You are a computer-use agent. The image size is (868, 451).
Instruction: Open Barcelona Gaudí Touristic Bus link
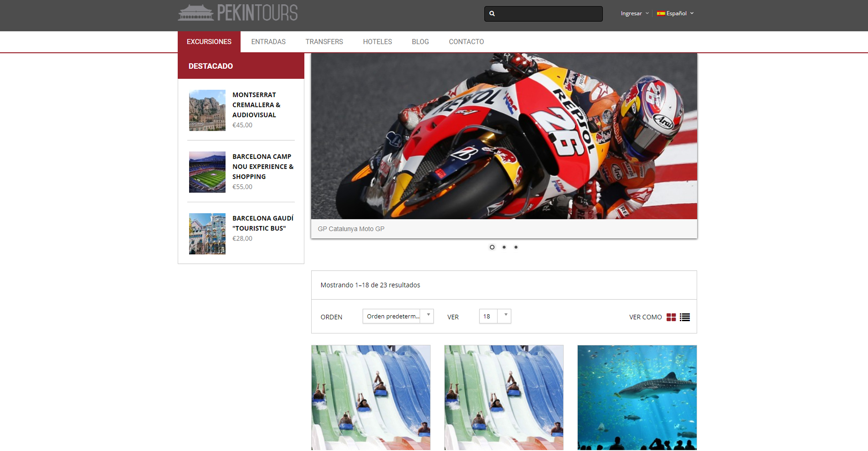263,223
